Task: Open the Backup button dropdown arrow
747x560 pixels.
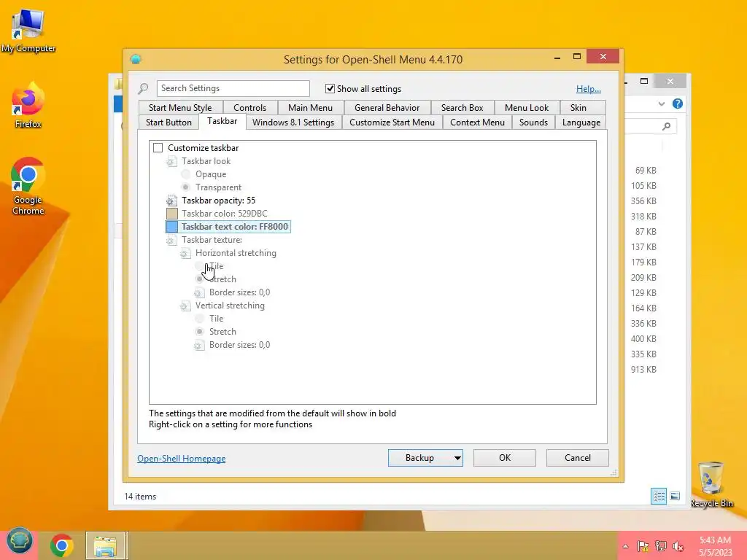Action: point(457,458)
